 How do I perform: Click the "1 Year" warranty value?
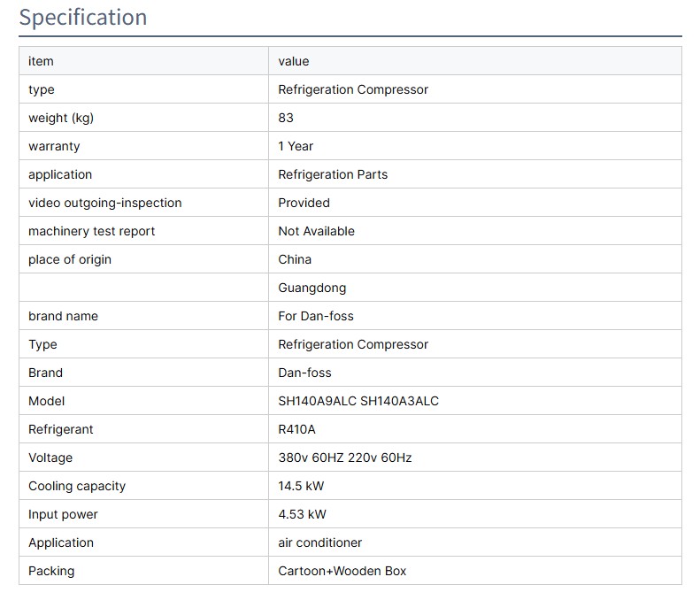(x=296, y=146)
